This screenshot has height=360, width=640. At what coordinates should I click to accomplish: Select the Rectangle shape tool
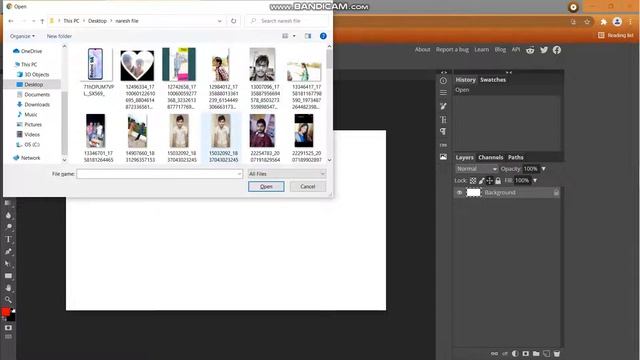[8, 276]
